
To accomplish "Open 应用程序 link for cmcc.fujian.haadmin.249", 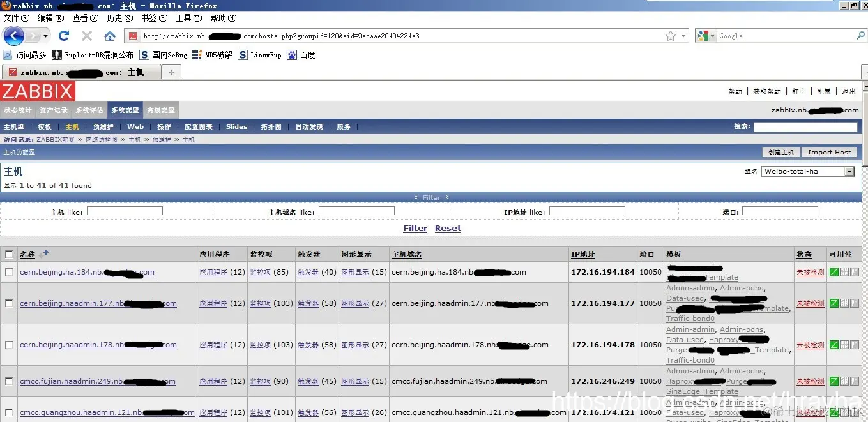I will point(213,381).
